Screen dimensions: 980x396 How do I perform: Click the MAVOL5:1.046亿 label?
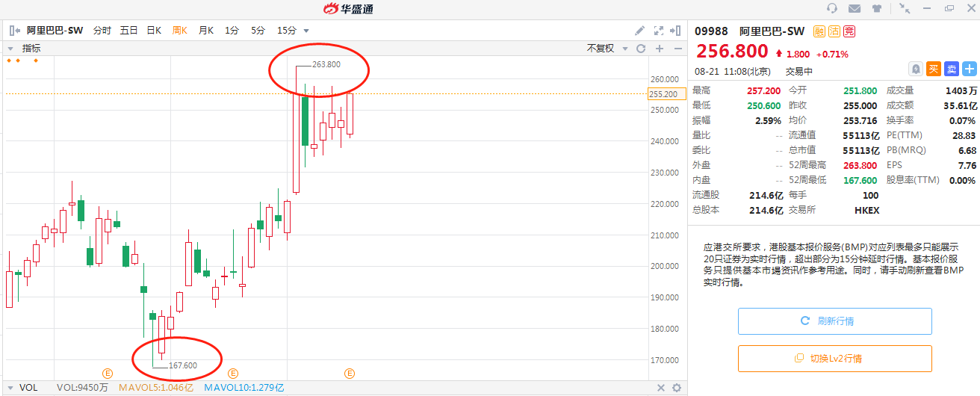156,388
